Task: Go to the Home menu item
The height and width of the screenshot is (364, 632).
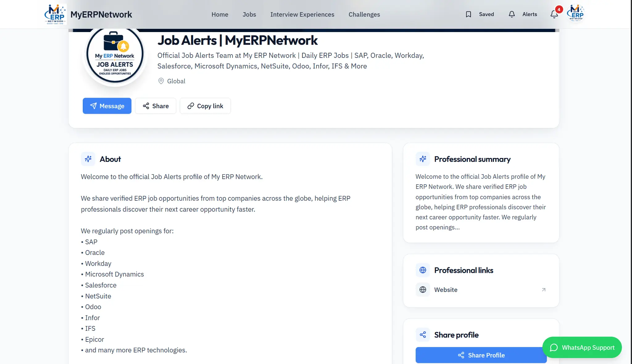Action: [220, 14]
